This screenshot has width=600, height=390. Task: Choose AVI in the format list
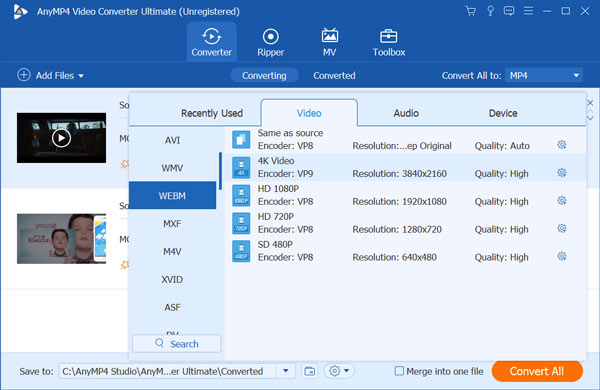tap(172, 140)
